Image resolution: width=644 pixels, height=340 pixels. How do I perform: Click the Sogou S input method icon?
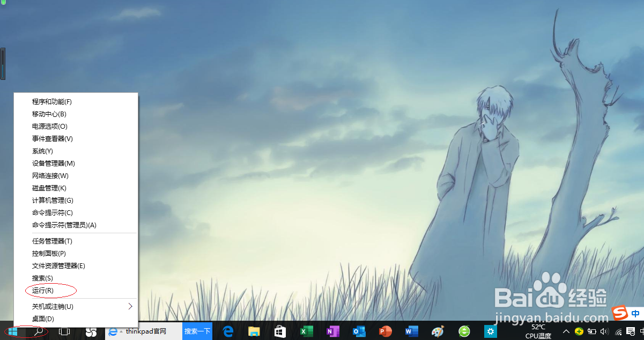coord(620,313)
